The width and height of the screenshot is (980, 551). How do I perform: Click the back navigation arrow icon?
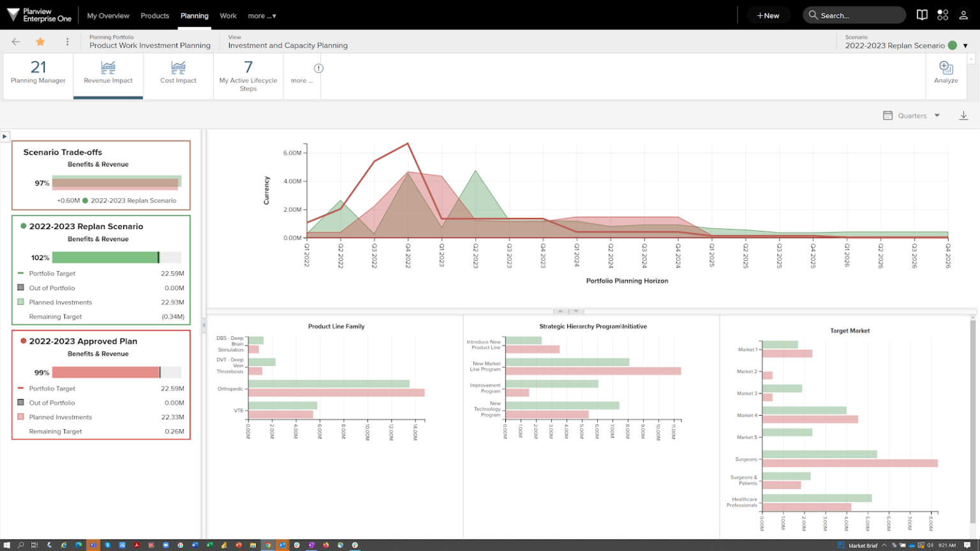click(15, 41)
